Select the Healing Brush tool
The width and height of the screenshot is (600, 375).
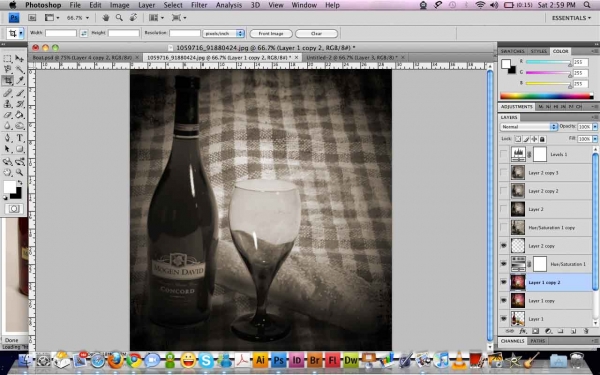(x=7, y=93)
